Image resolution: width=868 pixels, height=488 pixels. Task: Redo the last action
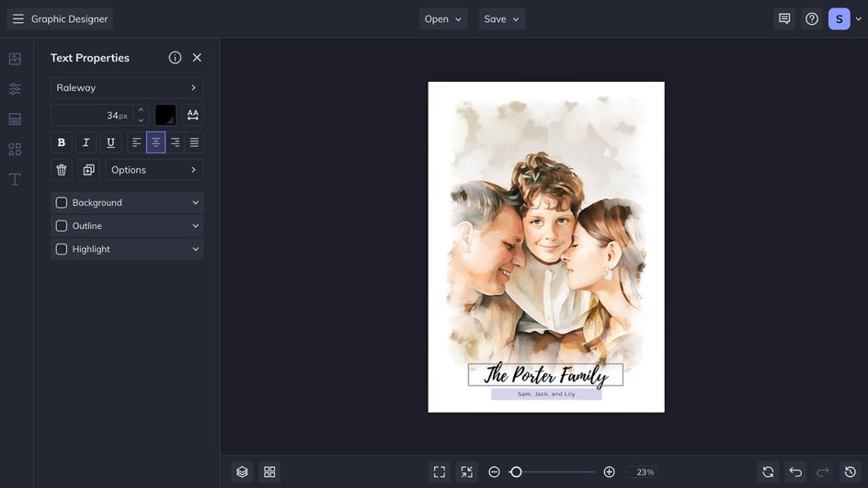(823, 472)
